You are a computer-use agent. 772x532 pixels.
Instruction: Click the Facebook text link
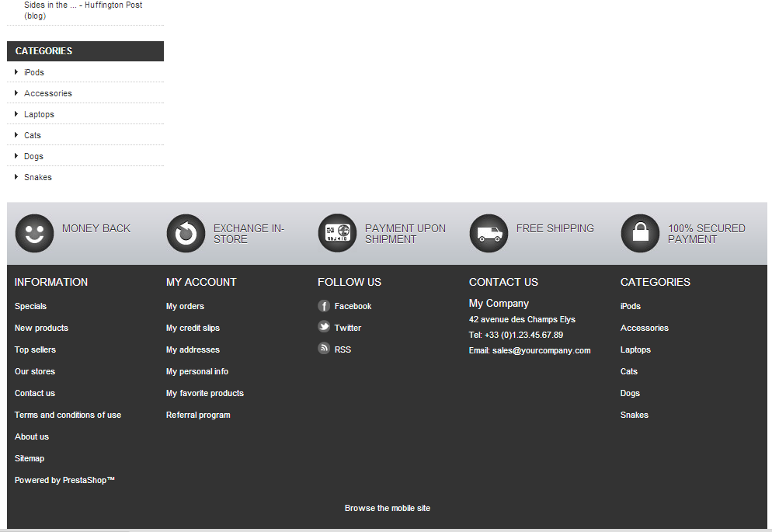pos(353,306)
